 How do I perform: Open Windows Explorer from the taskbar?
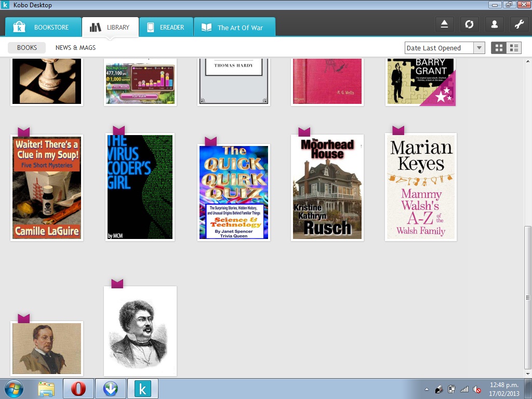[46, 389]
